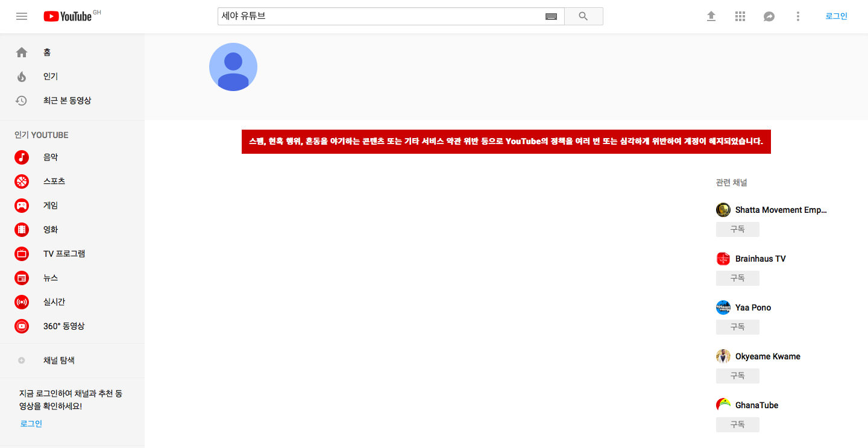This screenshot has width=868, height=448.
Task: Open 채널 탐색 browse channels
Action: tap(72, 361)
